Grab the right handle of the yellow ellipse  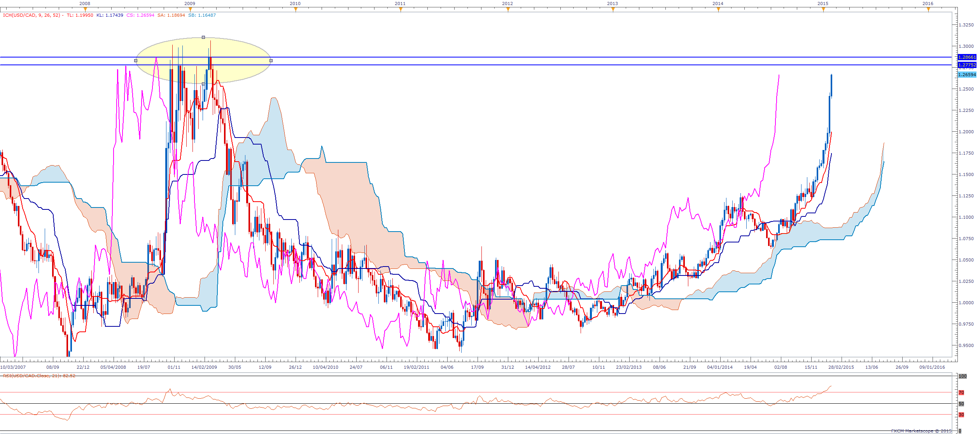pyautogui.click(x=271, y=61)
